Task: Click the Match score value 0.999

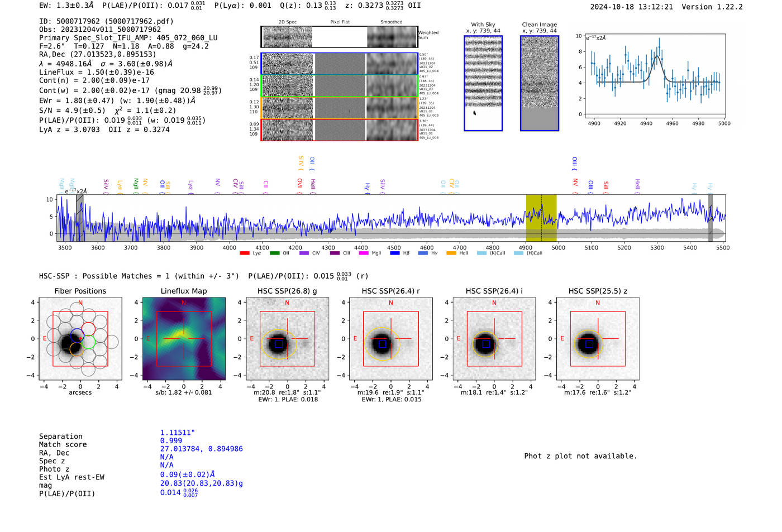Action: pyautogui.click(x=171, y=441)
